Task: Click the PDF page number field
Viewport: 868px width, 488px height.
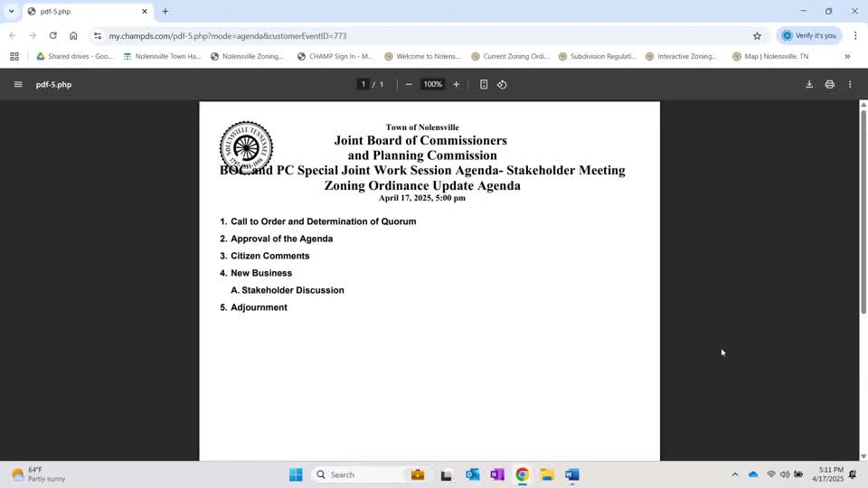Action: click(363, 85)
